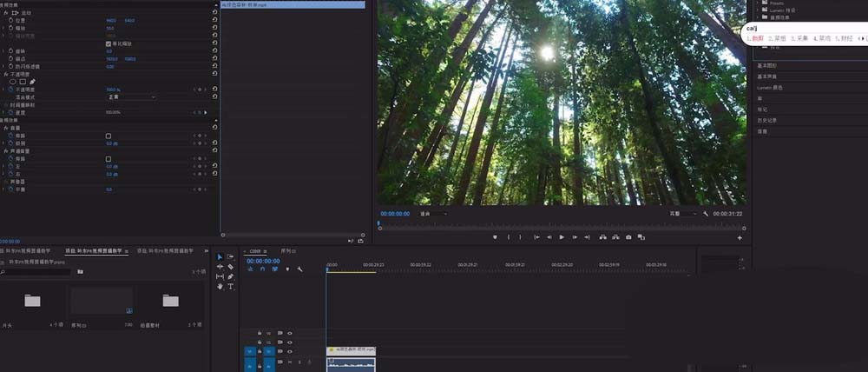Click Export Frame camera icon

pos(628,237)
